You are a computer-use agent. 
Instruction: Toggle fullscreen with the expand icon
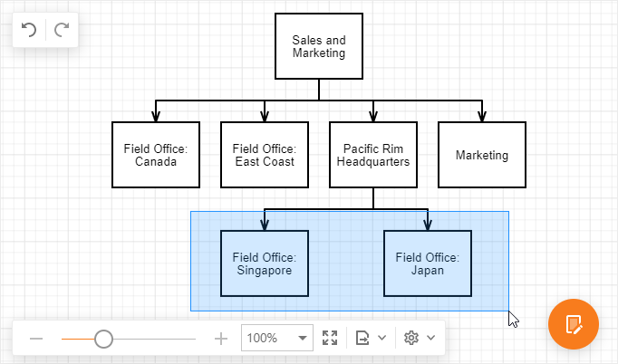click(x=330, y=338)
